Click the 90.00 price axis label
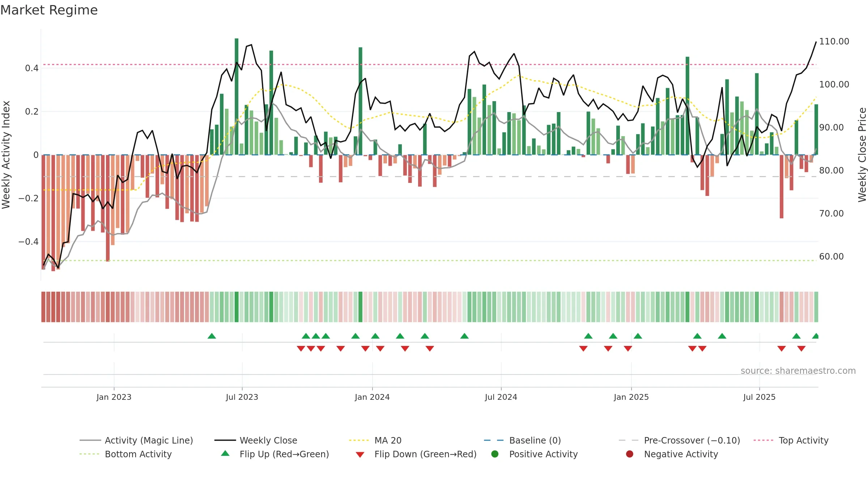 (831, 127)
